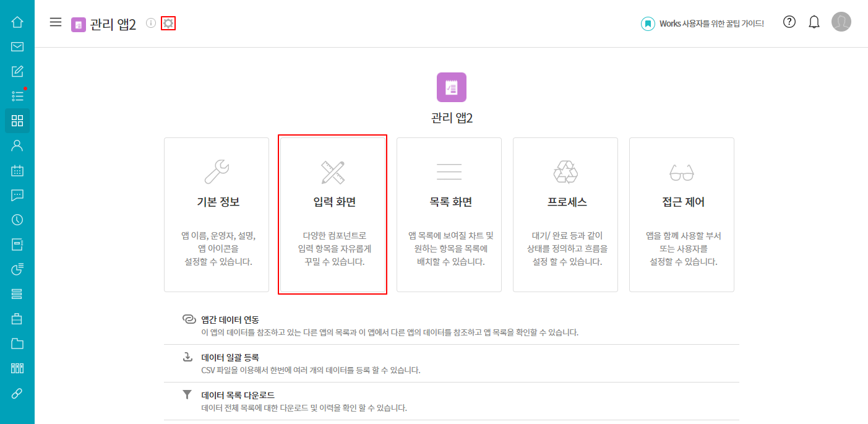This screenshot has height=424, width=868.
Task: Open app settings gear icon
Action: (x=168, y=24)
